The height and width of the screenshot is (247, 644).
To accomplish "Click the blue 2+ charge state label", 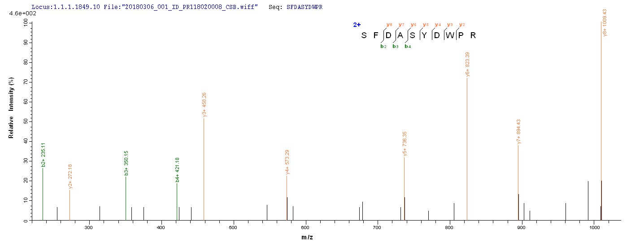I will click(x=357, y=25).
